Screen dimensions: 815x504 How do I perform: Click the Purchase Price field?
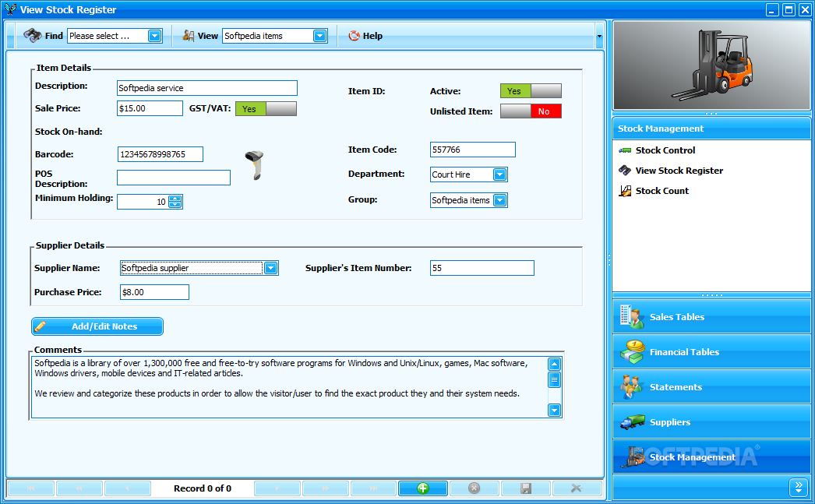[154, 292]
